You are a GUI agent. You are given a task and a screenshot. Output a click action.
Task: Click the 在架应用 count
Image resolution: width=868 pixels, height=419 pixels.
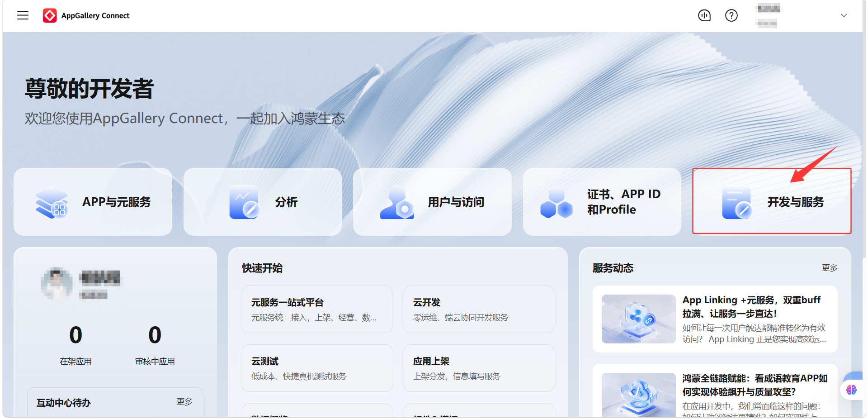pos(76,335)
